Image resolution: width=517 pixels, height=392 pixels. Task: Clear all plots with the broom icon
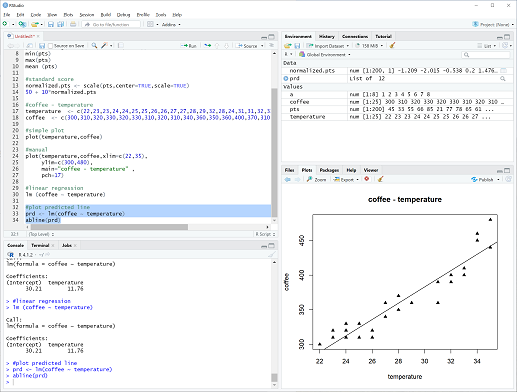(x=380, y=179)
